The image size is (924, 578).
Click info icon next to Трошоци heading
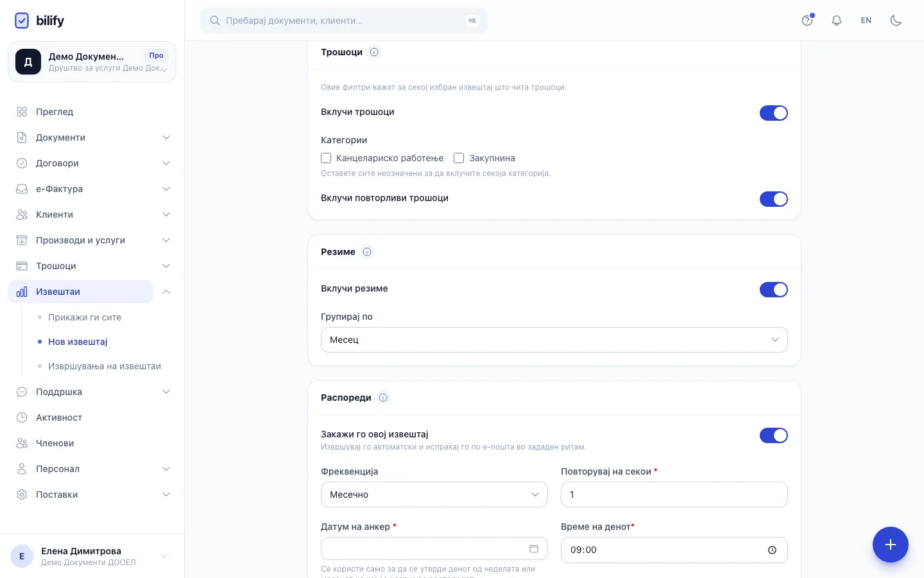point(374,52)
